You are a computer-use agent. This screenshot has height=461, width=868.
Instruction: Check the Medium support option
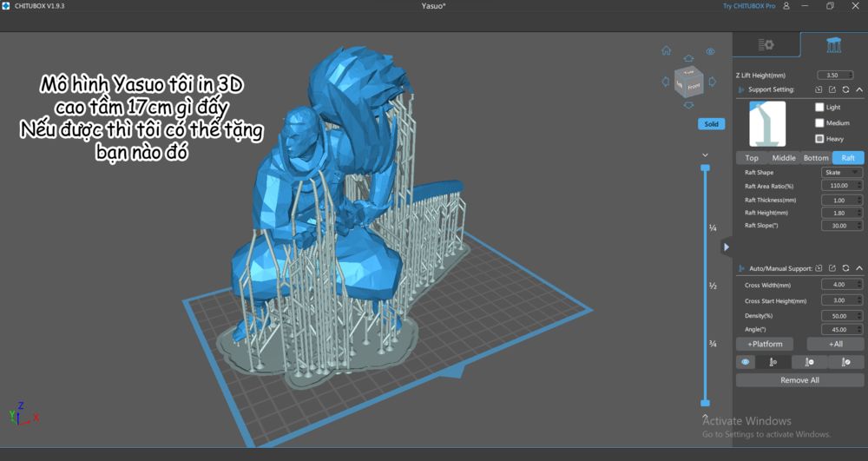819,123
